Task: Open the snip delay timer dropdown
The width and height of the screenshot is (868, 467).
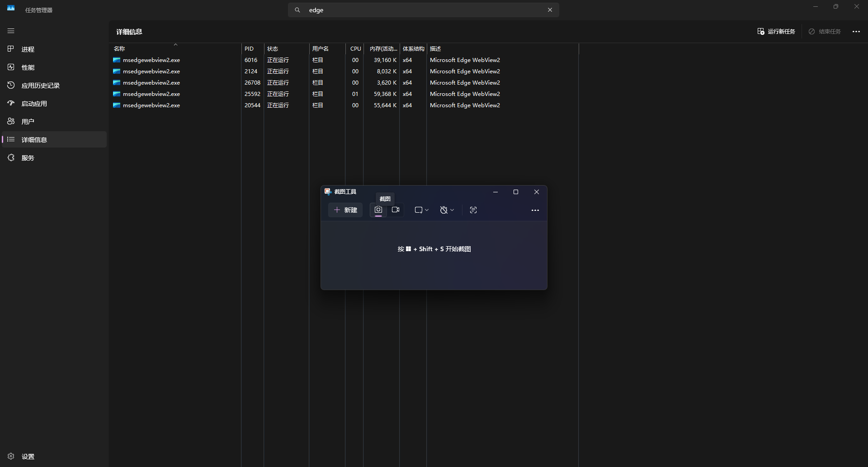Action: (x=447, y=210)
